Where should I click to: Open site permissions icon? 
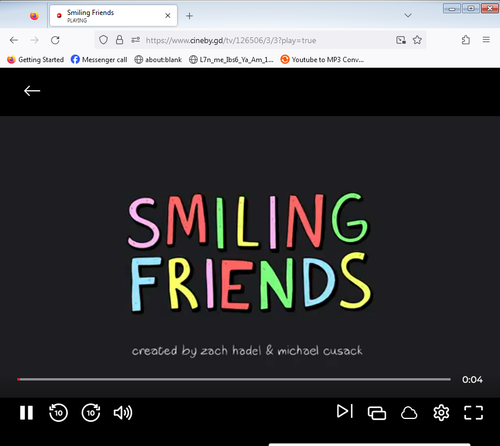pyautogui.click(x=135, y=40)
